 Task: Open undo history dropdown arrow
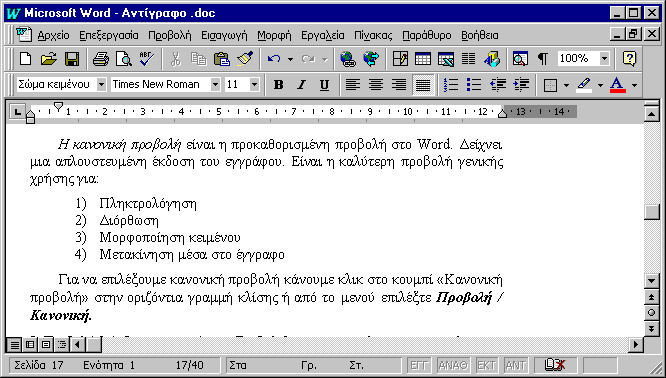[x=291, y=59]
